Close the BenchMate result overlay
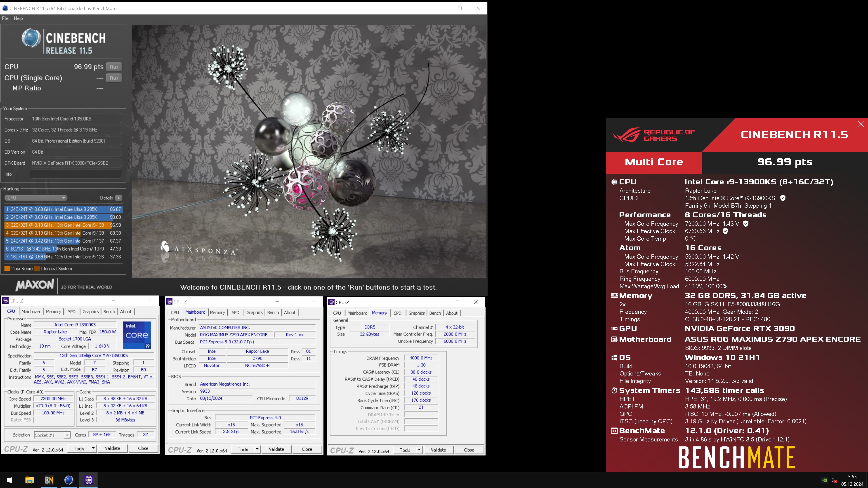 click(x=861, y=124)
